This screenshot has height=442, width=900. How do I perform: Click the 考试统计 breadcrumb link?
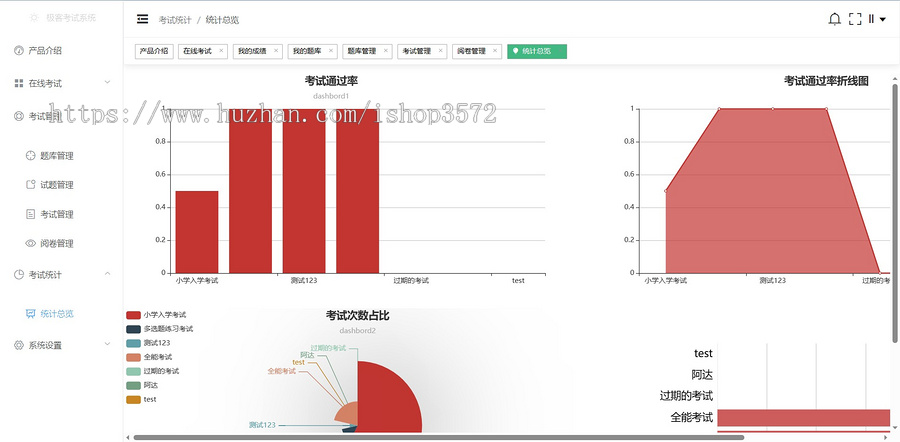pyautogui.click(x=175, y=20)
